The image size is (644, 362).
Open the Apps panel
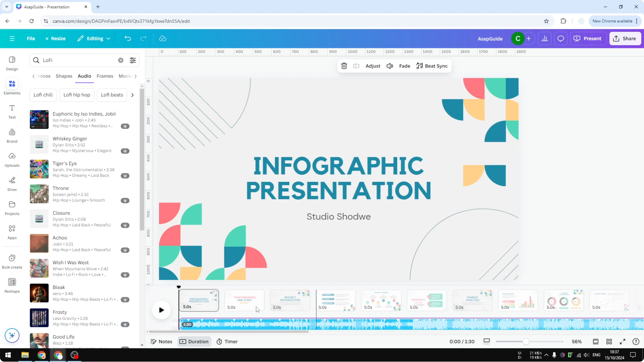click(12, 232)
